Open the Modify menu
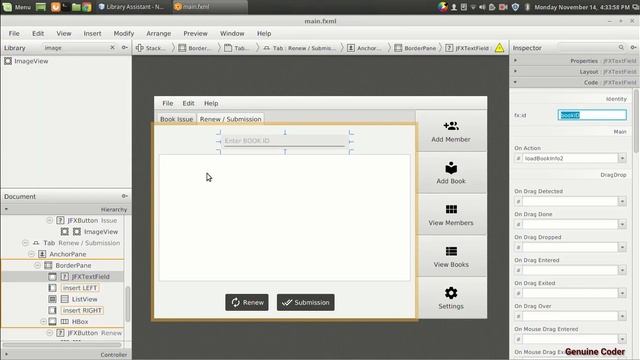Screen dimensions: 640x360 coord(124,33)
